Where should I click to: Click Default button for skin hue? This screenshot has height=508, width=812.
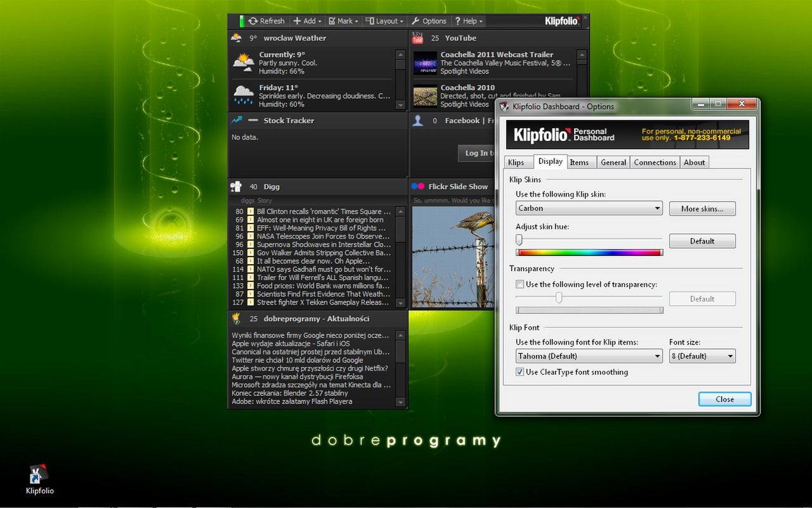702,241
